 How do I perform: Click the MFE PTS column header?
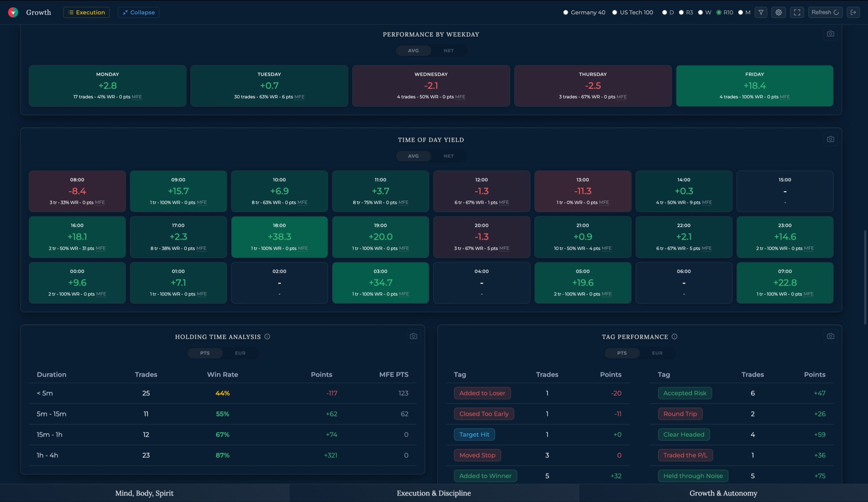pos(394,374)
